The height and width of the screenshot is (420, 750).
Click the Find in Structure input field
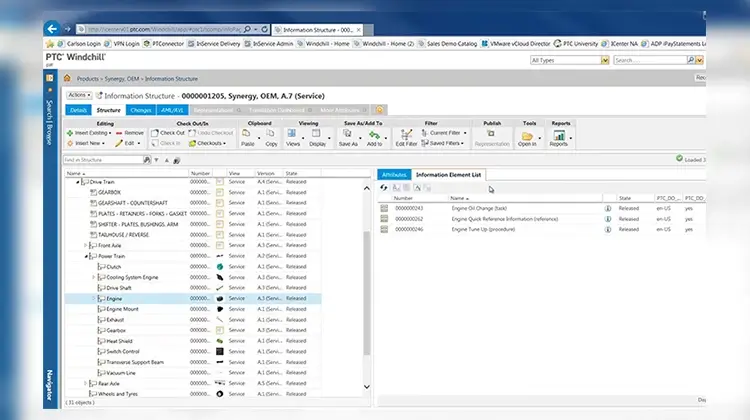coord(103,160)
